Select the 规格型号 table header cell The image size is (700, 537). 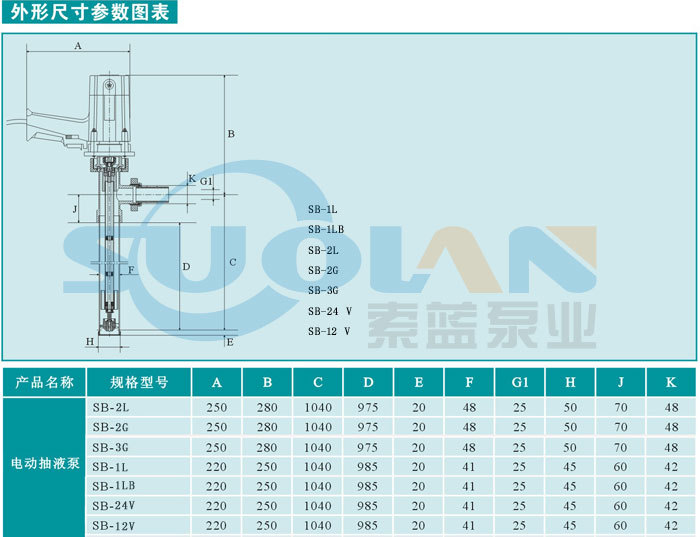[139, 382]
